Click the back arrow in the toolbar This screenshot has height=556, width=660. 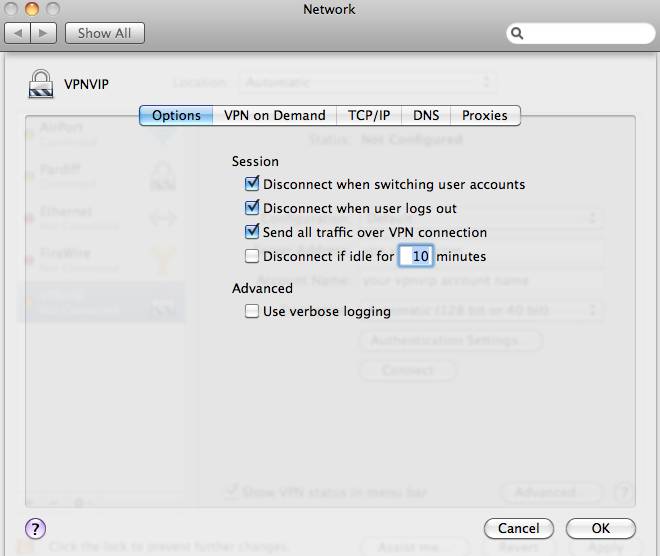[x=17, y=33]
